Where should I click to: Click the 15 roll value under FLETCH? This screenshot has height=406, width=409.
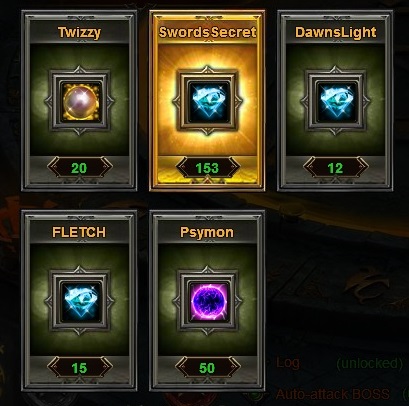coord(79,368)
